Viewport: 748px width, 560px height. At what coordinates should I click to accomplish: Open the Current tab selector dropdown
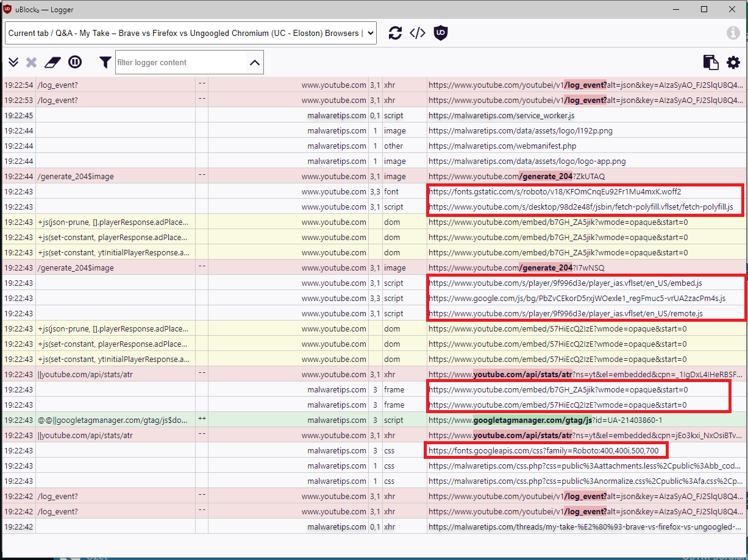point(191,33)
